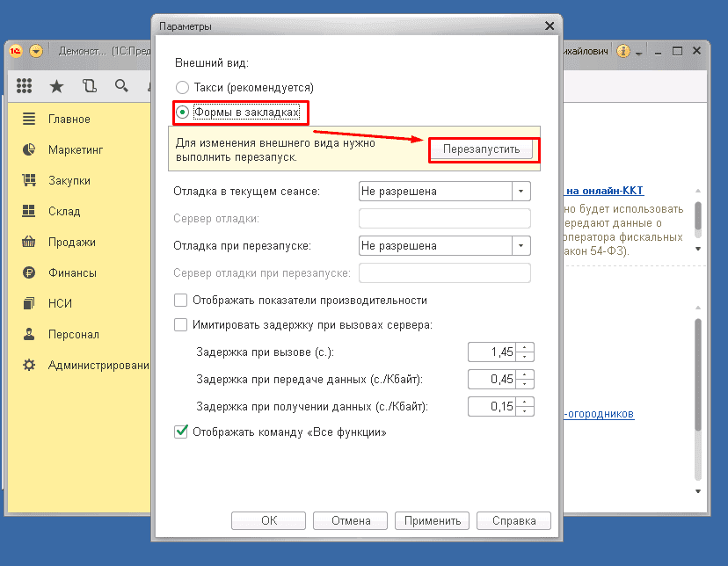Click the yellow info icon in title bar
Screen dimensions: 728x566
tap(624, 51)
